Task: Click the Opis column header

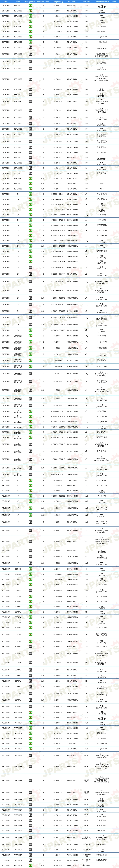Action: click(114, 2)
